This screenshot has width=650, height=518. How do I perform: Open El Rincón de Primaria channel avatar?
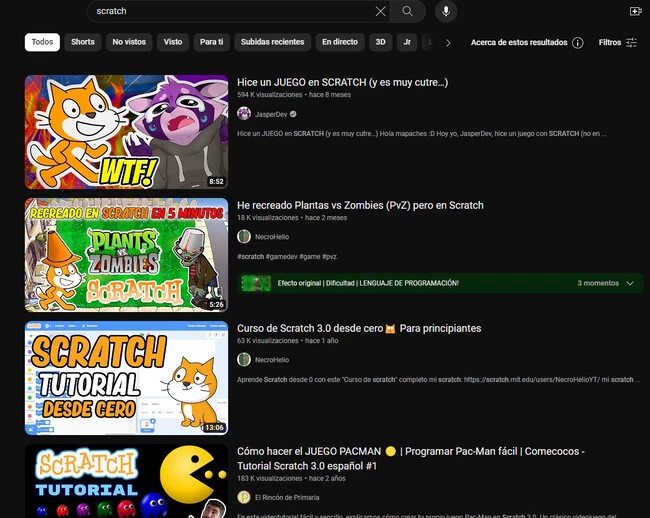pyautogui.click(x=244, y=497)
